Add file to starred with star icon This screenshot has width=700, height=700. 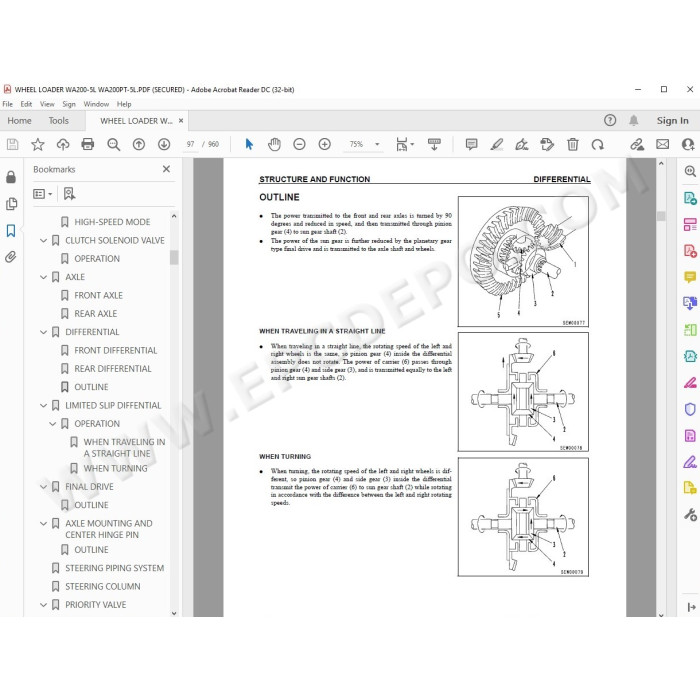click(x=38, y=144)
